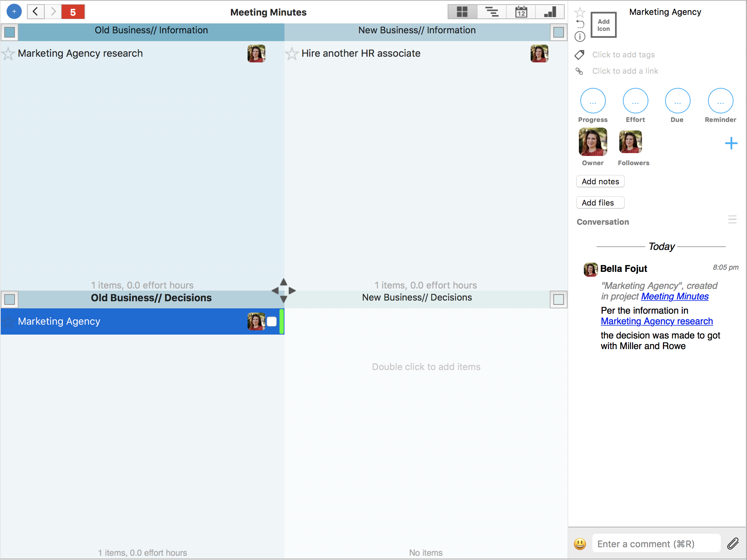Star 'Hire another HR associate'
The width and height of the screenshot is (747, 560).
point(292,54)
